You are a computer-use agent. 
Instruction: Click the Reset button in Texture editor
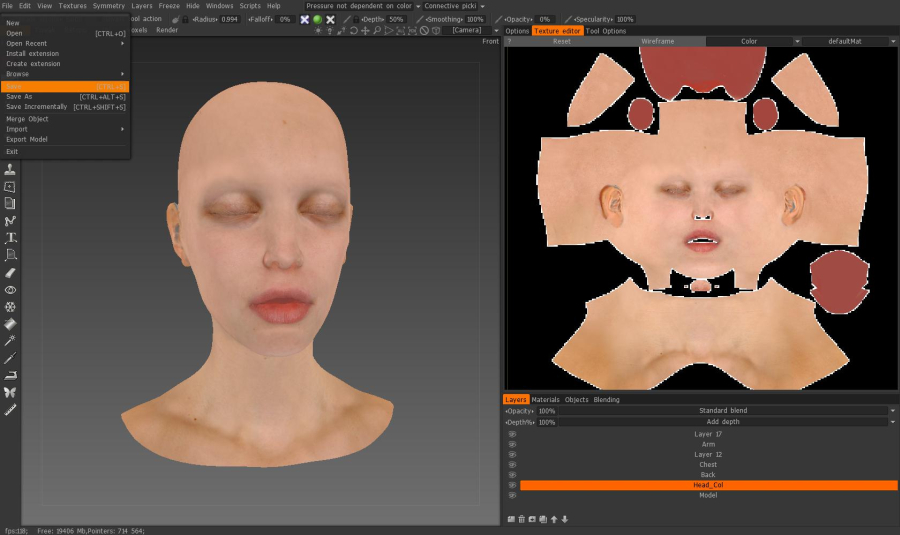(x=561, y=41)
